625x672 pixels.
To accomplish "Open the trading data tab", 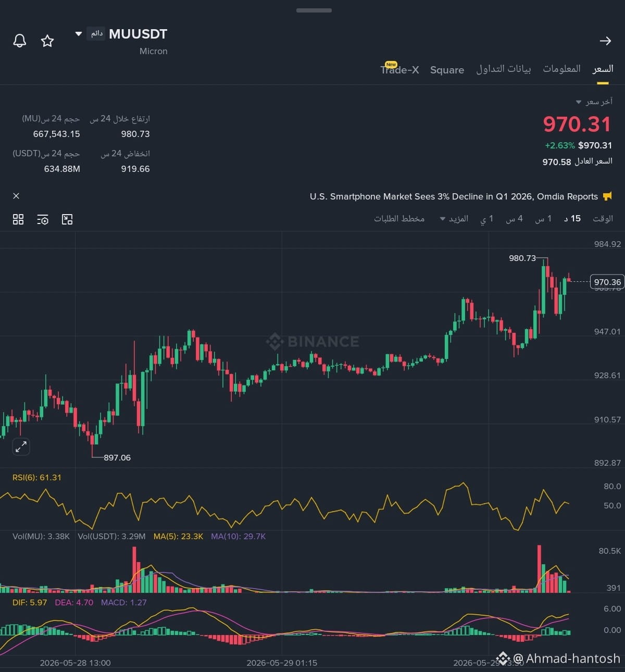I will click(504, 69).
